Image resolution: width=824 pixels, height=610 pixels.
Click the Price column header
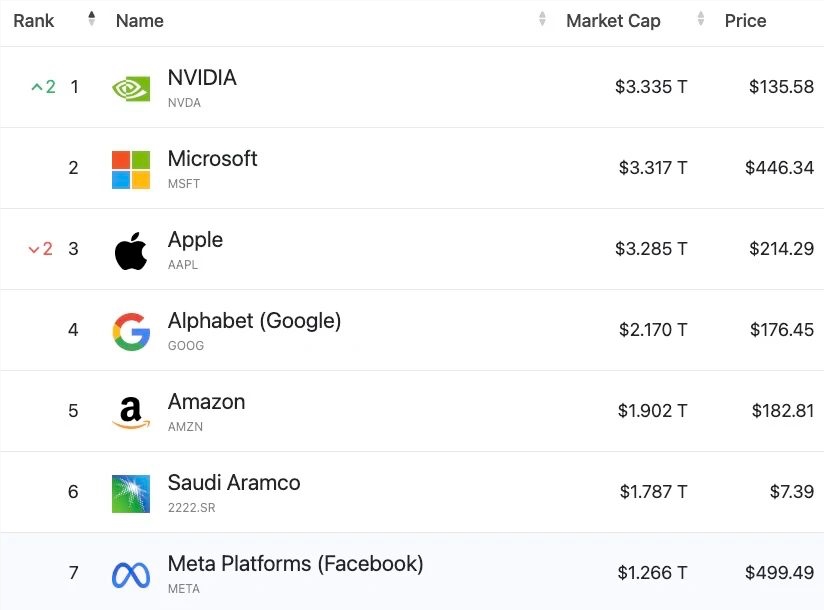(745, 21)
